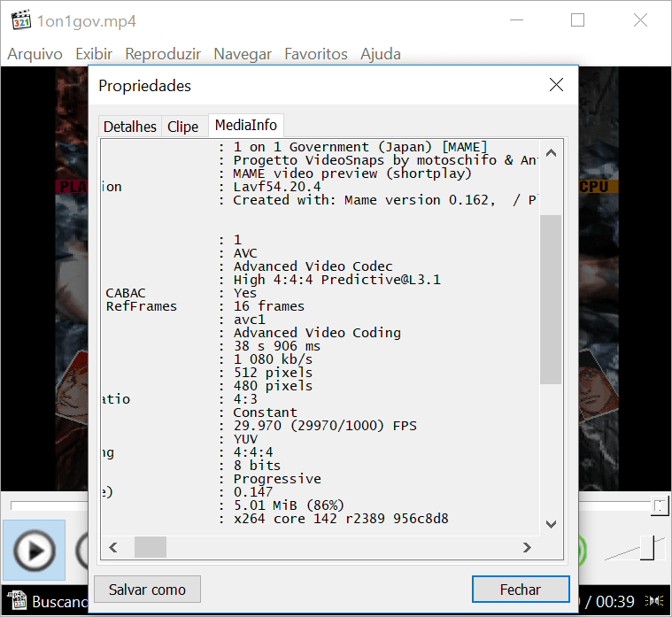Switch to the Detalhes tab
This screenshot has height=617, width=672.
point(130,127)
